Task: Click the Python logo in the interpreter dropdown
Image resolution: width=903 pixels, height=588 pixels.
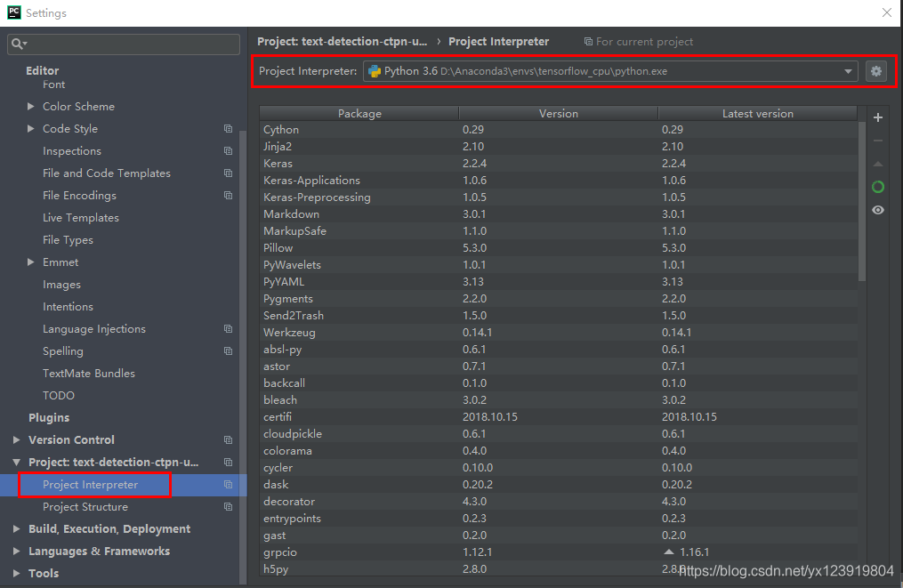Action: coord(375,71)
